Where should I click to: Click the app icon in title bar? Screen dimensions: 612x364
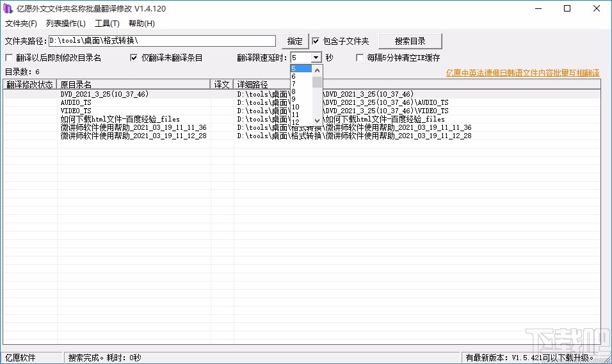8,8
